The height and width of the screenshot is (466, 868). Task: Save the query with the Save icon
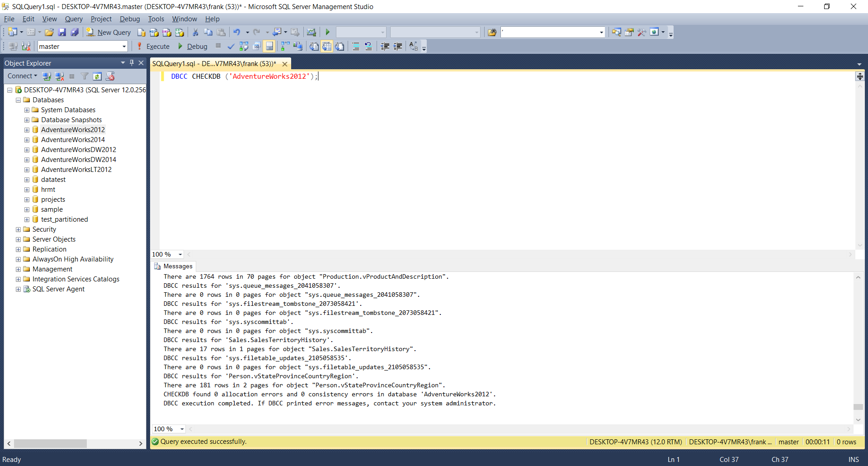pyautogui.click(x=62, y=32)
